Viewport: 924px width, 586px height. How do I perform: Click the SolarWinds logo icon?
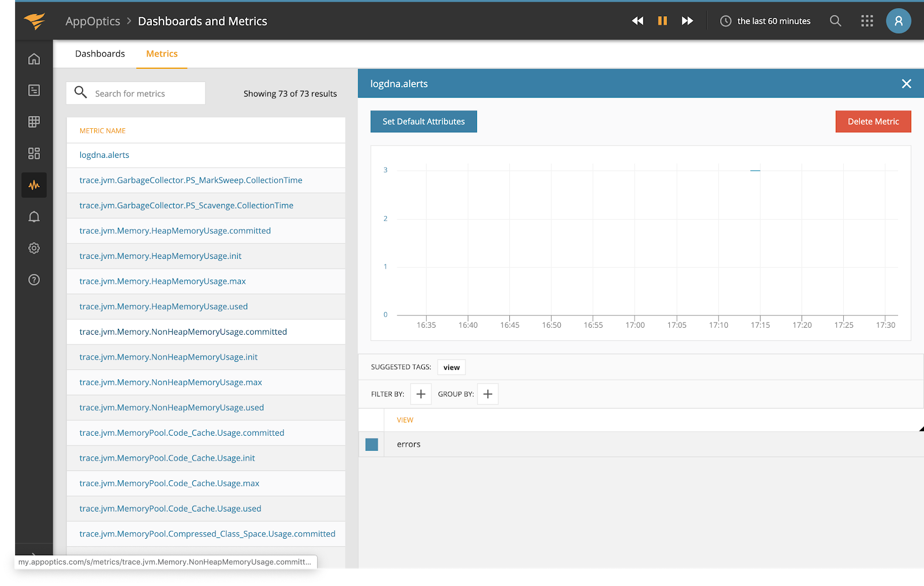point(34,21)
